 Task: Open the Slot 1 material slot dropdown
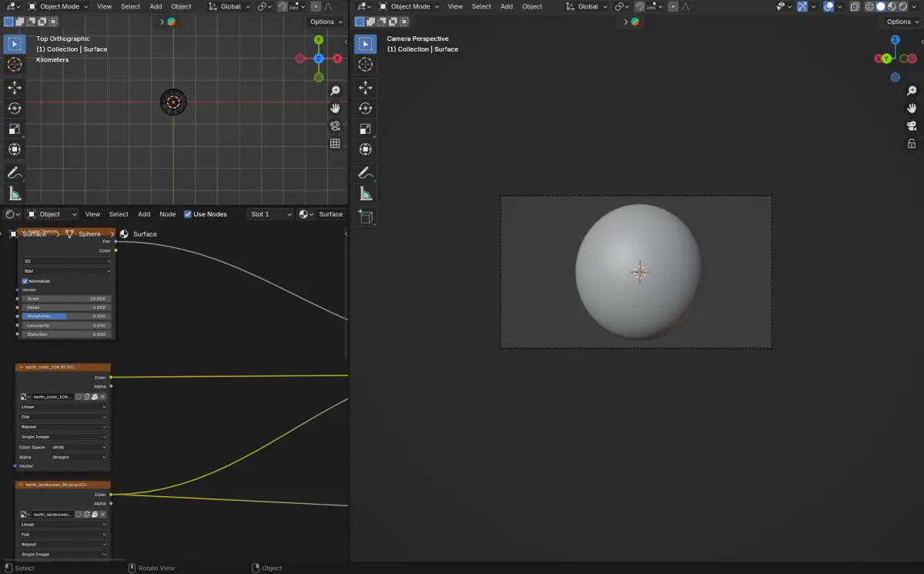(x=270, y=214)
